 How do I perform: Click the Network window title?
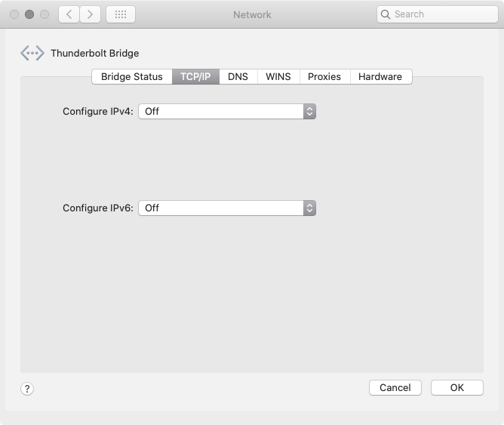(252, 14)
